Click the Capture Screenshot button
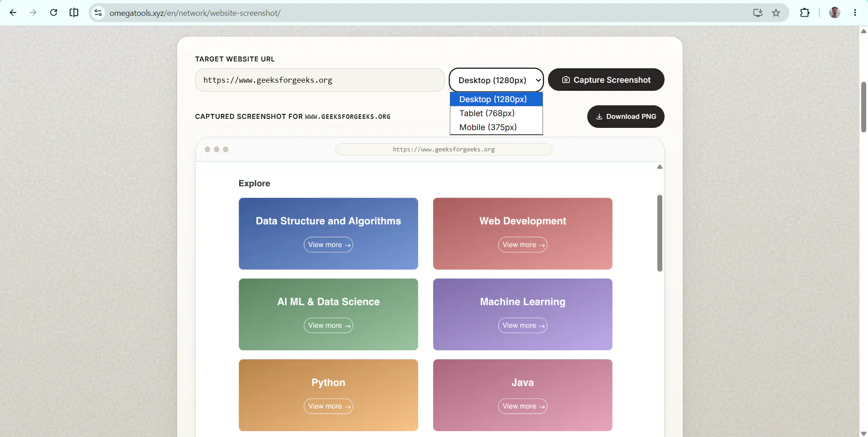Image resolution: width=868 pixels, height=437 pixels. pyautogui.click(x=606, y=80)
